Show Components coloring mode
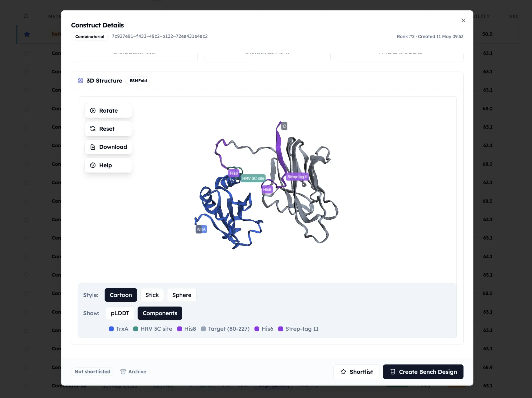Screen dimensions: 532x398 click(160, 313)
